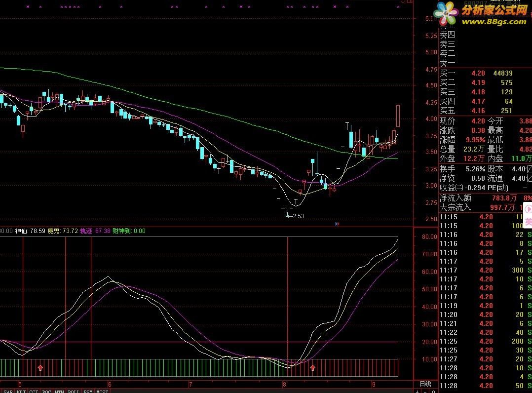Click the 净流入额 783.8万 value
Screen dimensions: 532x393
pyautogui.click(x=504, y=198)
